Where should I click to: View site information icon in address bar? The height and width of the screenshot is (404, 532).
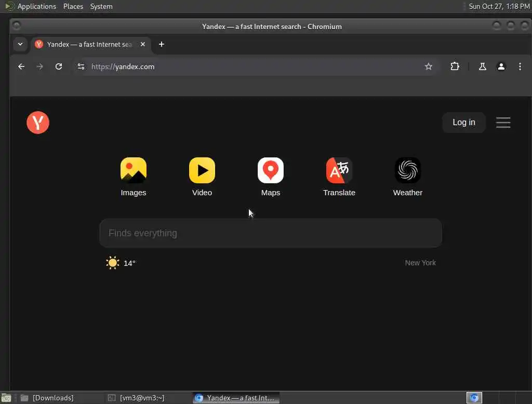click(81, 66)
